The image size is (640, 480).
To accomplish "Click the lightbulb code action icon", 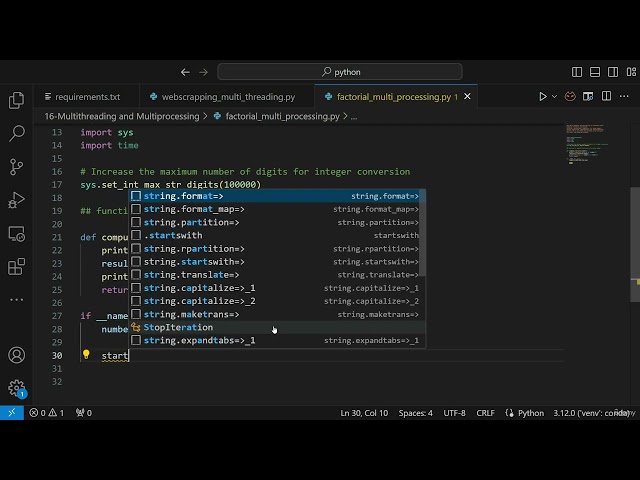I will [x=86, y=354].
